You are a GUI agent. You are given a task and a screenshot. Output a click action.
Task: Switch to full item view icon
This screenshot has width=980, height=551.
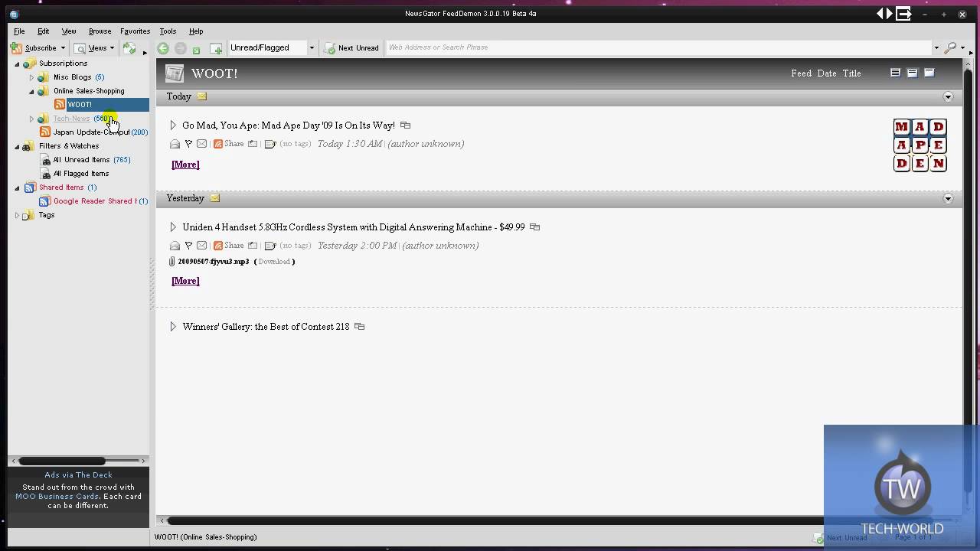(895, 73)
